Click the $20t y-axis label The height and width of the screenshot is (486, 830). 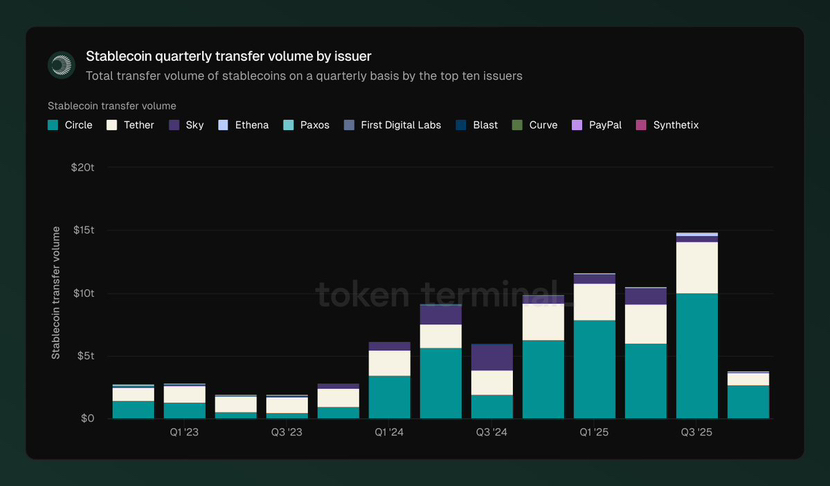coord(83,167)
